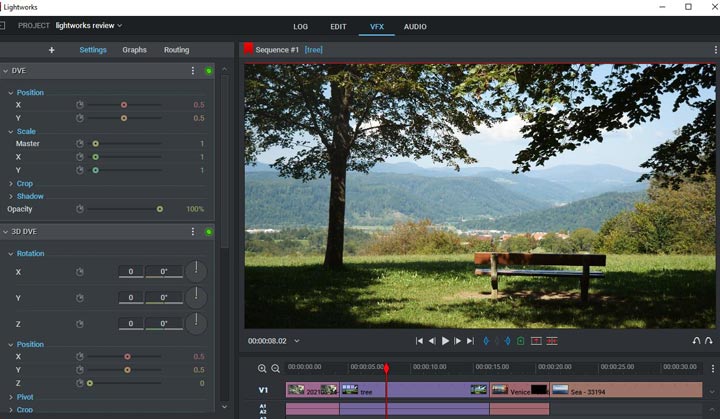720x419 pixels.
Task: Disable the 3D DVE effect green toggle
Action: pyautogui.click(x=209, y=232)
